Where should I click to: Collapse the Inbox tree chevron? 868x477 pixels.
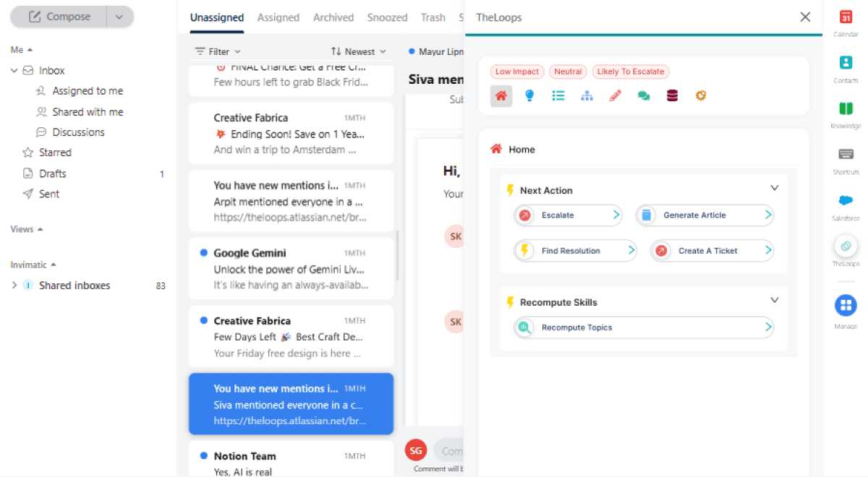[14, 71]
